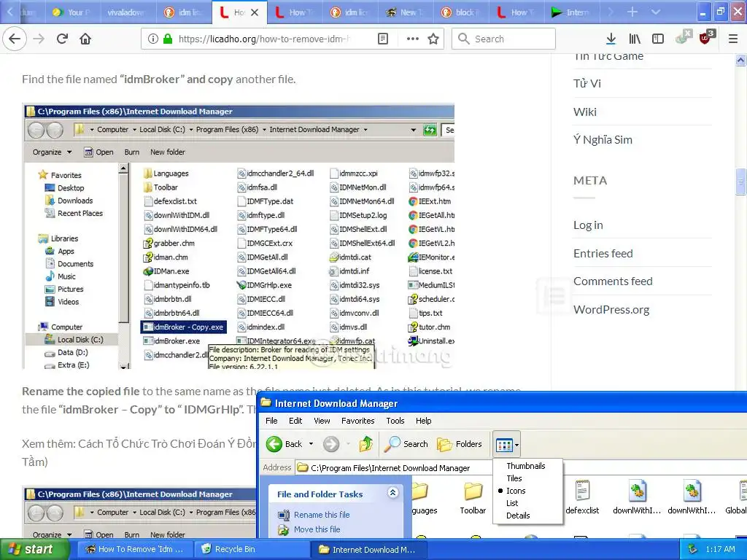Open the Help menu in Explorer

[423, 421]
